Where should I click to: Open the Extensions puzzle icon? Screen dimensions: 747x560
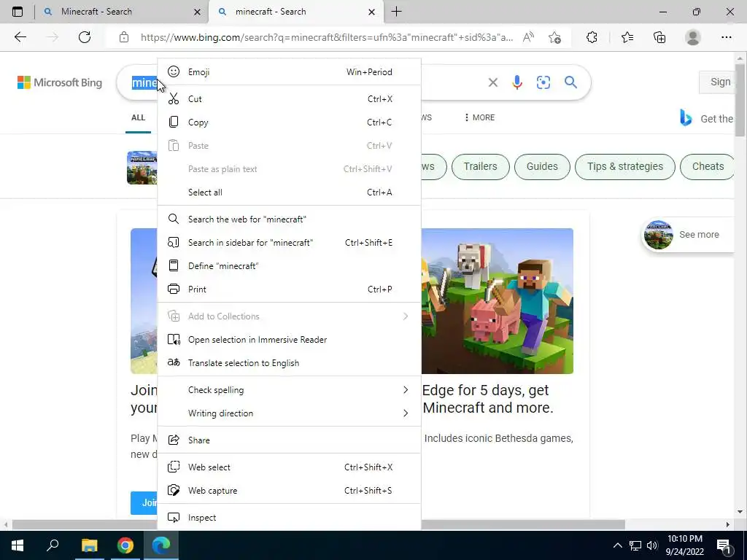[592, 37]
